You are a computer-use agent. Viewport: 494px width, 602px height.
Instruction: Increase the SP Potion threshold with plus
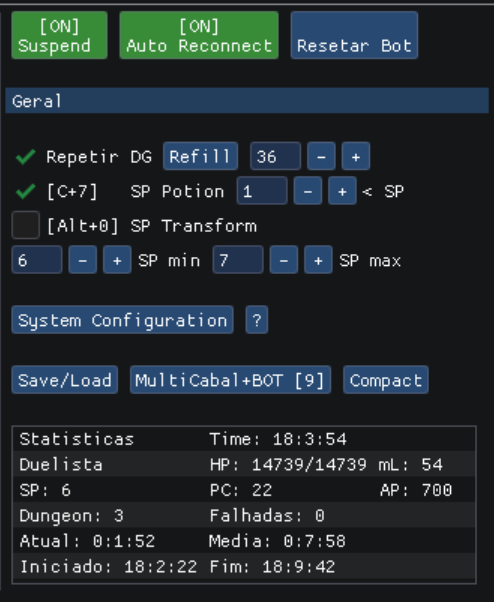click(342, 191)
